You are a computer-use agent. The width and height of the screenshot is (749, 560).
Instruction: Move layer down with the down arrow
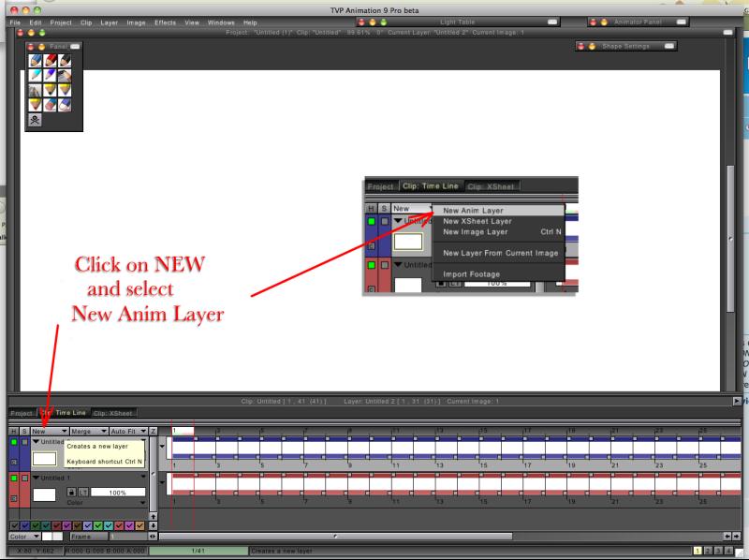click(x=153, y=525)
